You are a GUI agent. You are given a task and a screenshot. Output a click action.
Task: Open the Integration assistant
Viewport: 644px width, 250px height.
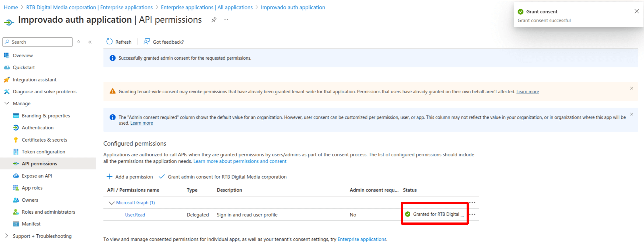tap(34, 80)
